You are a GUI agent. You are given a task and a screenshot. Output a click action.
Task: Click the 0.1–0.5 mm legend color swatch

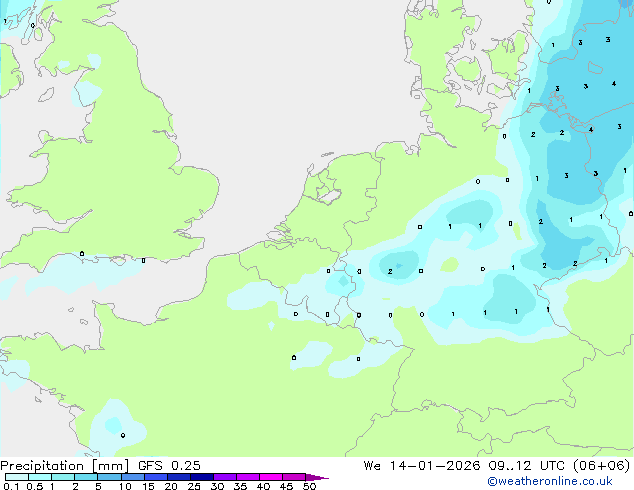tap(17, 477)
